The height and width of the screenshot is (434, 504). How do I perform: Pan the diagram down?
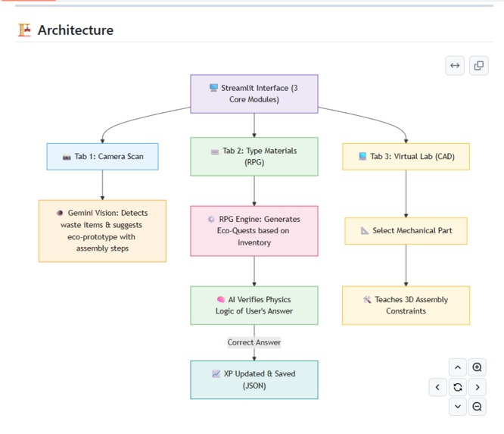(x=458, y=407)
